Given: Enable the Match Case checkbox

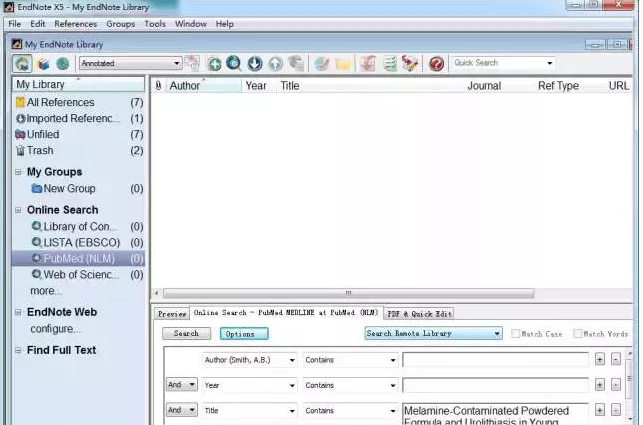Looking at the screenshot, I should 515,334.
